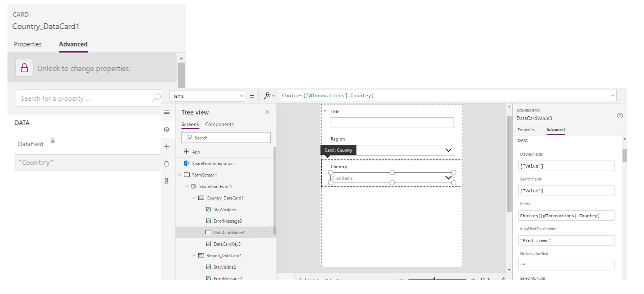Switch to Advanced tab in Card pane
Viewport: 644px width, 294px height.
tap(73, 44)
